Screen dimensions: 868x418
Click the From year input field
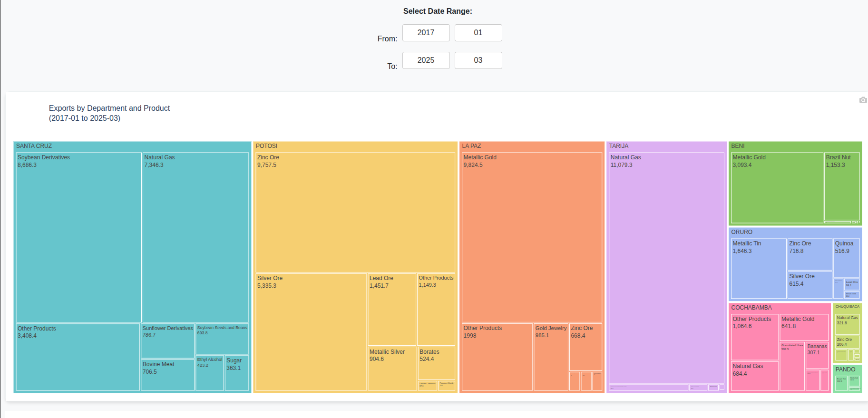426,33
